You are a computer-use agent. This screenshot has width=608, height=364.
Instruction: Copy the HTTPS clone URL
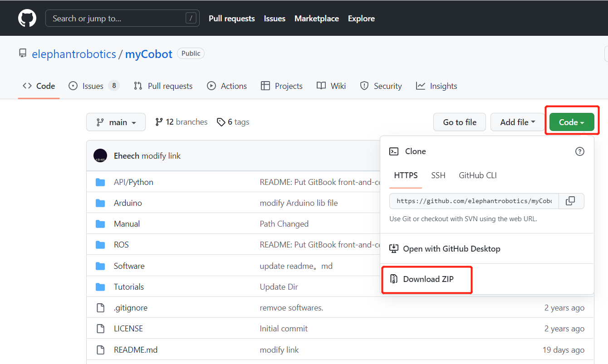point(571,201)
